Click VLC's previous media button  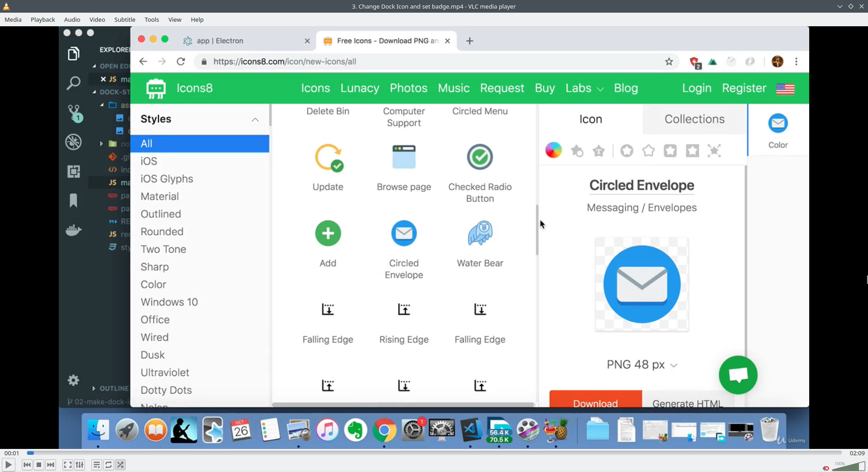(x=27, y=465)
